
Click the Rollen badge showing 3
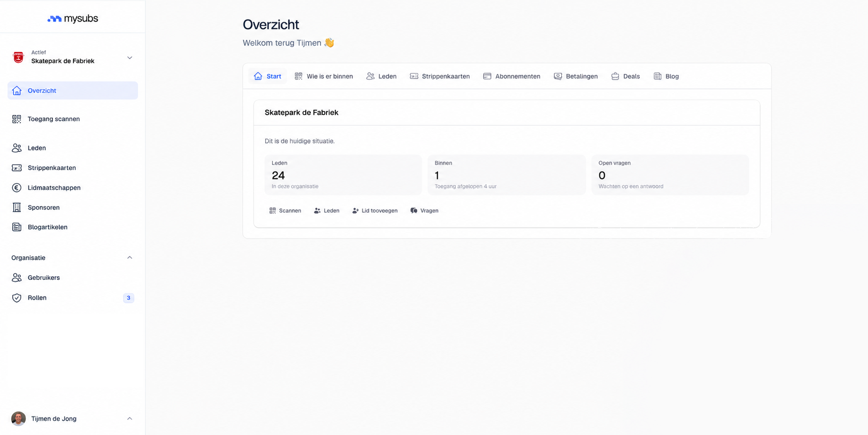click(128, 298)
